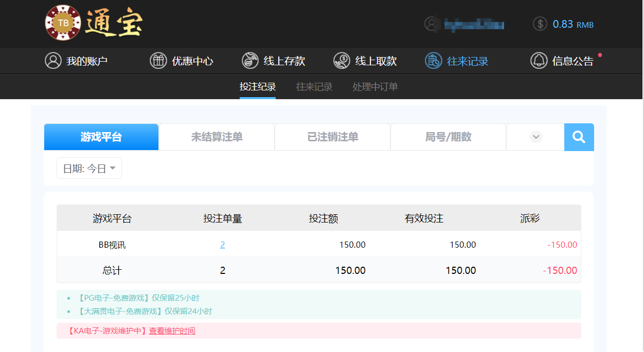Open the 日期: 今日 date filter
This screenshot has height=352, width=644.
88,168
